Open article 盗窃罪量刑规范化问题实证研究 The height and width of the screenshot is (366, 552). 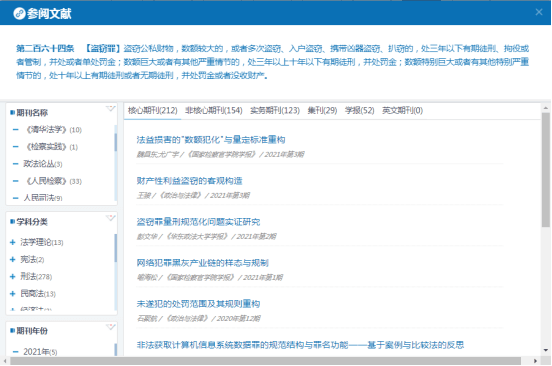pyautogui.click(x=198, y=222)
